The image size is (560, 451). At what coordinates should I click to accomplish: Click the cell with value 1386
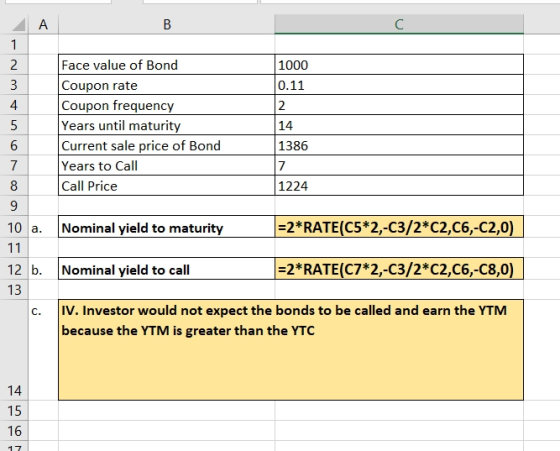[399, 145]
